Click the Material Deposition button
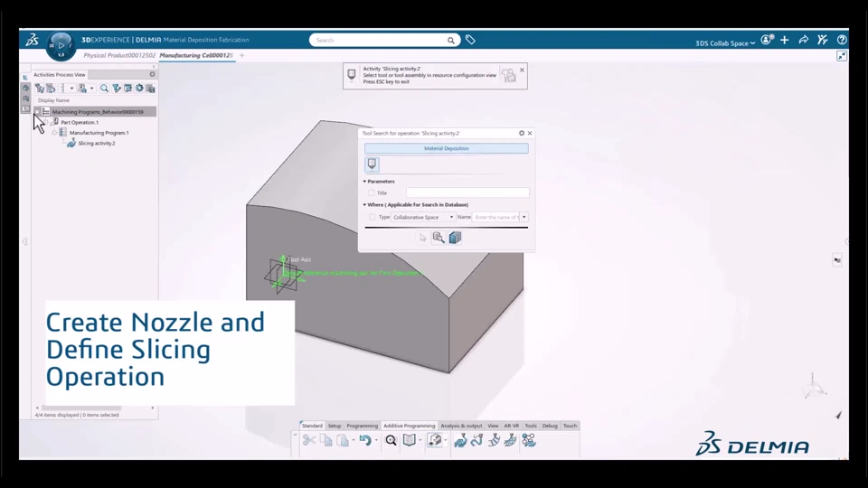The height and width of the screenshot is (488, 868). [x=446, y=148]
